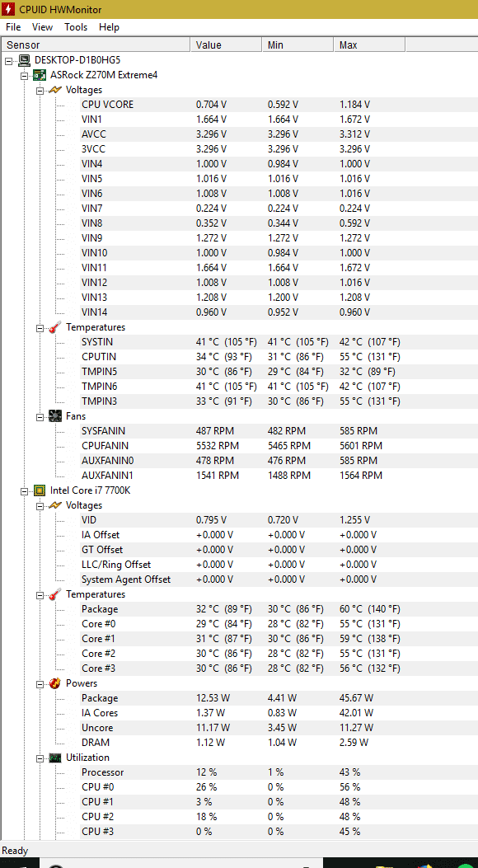Click the Powers flame icon
Screen dimensions: 478x868
coord(55,683)
